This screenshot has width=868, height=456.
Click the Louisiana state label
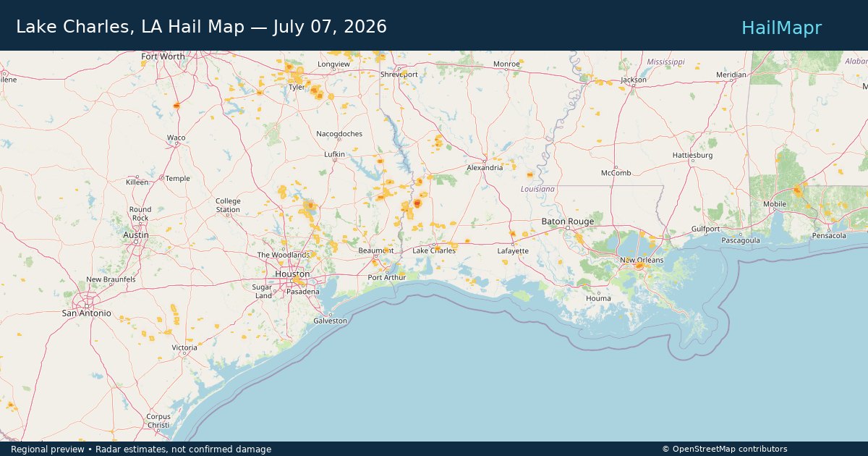[537, 189]
